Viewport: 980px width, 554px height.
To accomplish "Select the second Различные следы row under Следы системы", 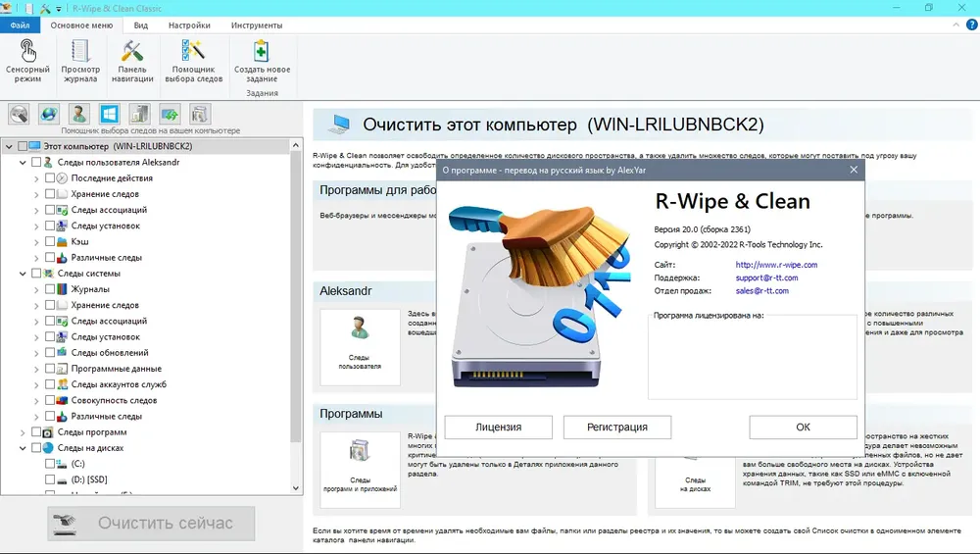I will pos(106,417).
